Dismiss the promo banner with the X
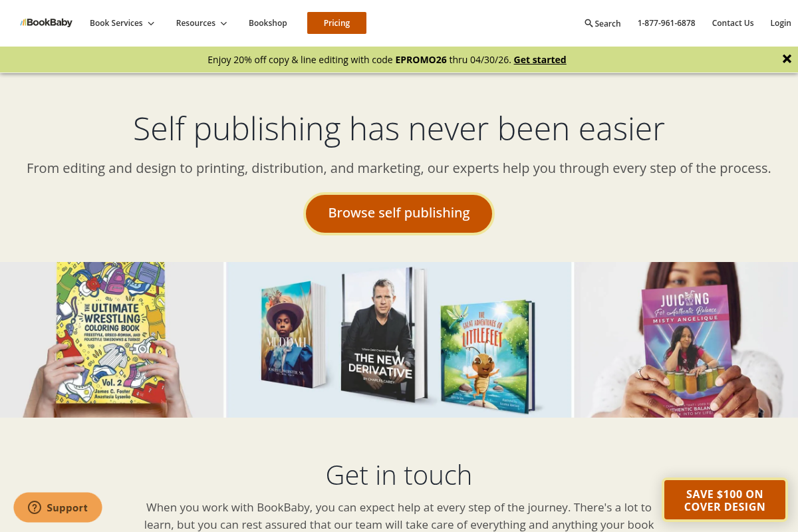 pos(787,59)
